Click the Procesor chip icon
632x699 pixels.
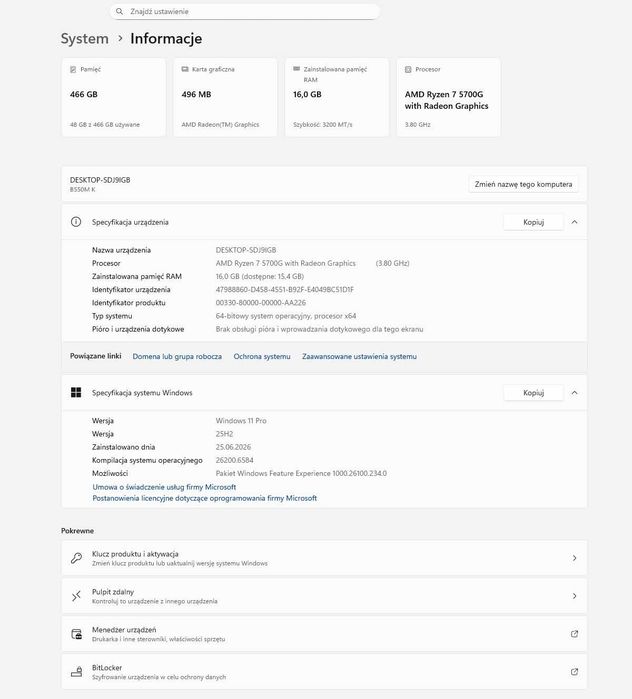(x=408, y=70)
